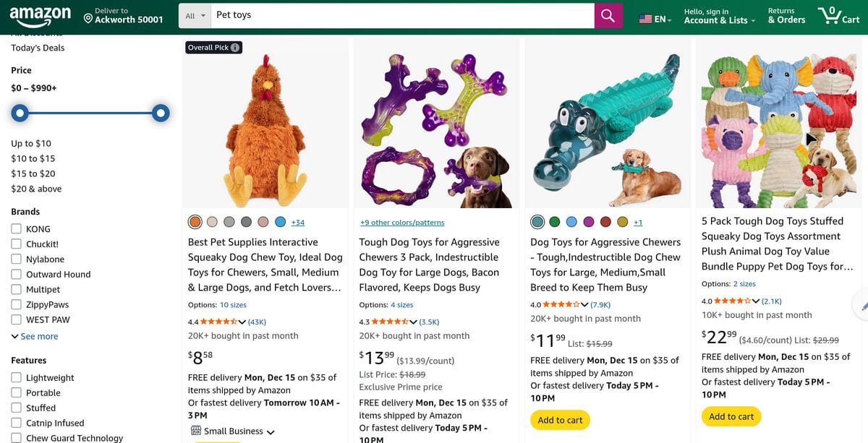Add the teal alligator dog toy to cart
Viewport: 868px width, 443px height.
[561, 419]
